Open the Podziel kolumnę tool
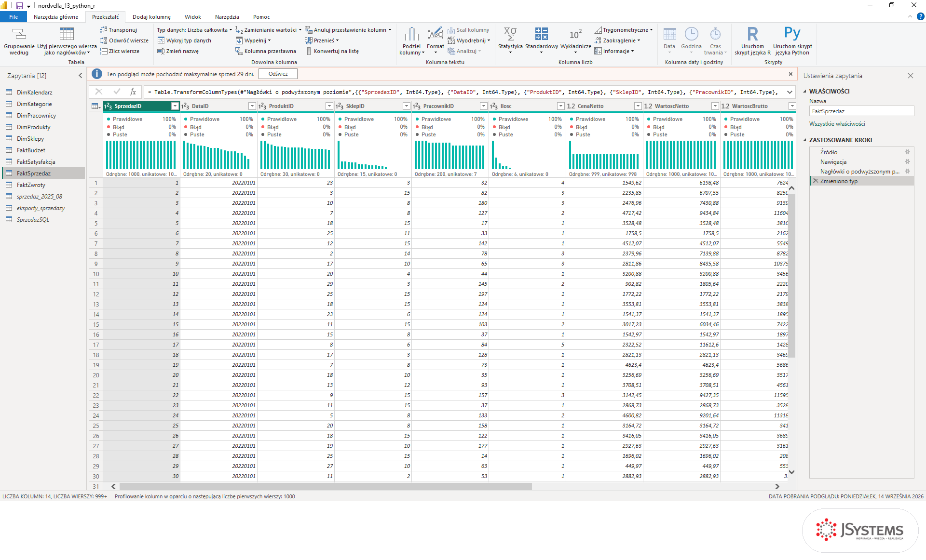 (411, 40)
